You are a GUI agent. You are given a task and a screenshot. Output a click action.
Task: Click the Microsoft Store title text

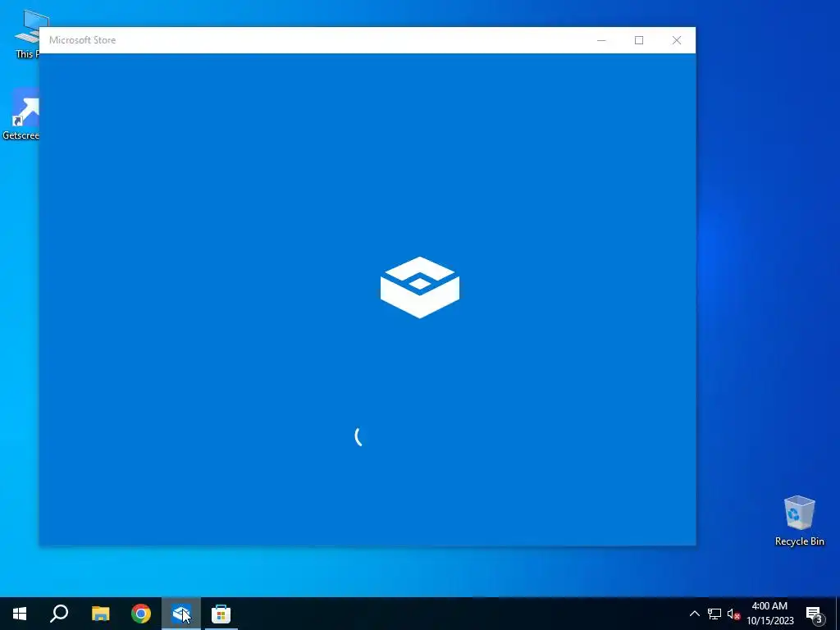(x=83, y=40)
